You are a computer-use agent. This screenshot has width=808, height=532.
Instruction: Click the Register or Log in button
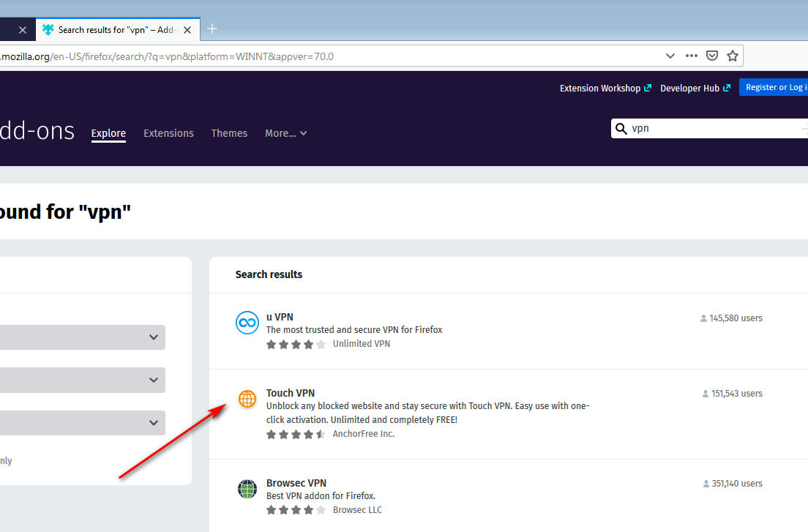774,87
